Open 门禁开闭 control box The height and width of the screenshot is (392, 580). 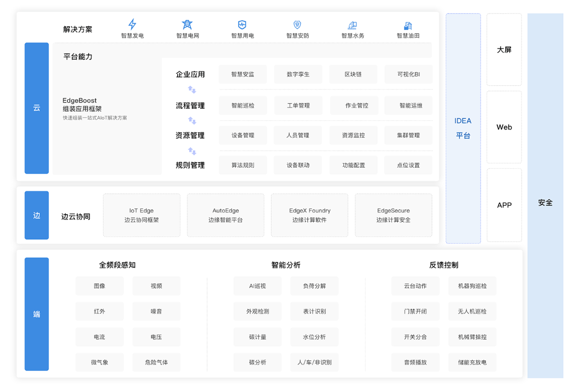pos(415,311)
